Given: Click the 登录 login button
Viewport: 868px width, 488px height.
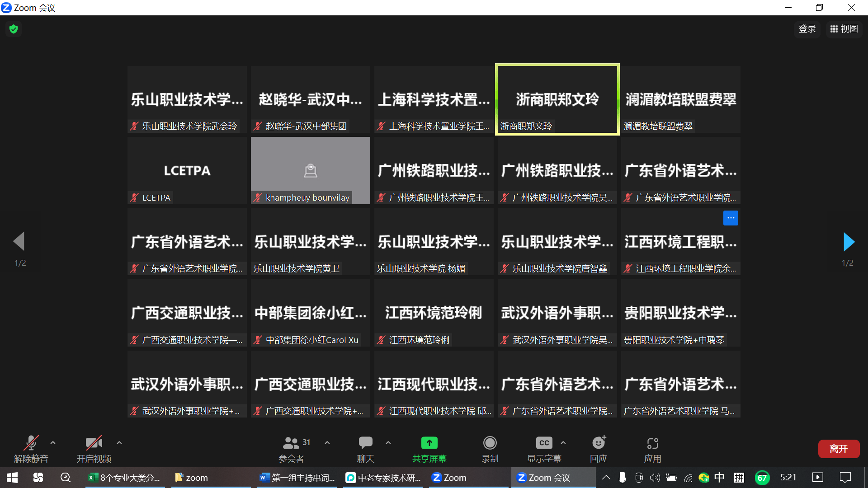Looking at the screenshot, I should pyautogui.click(x=807, y=28).
